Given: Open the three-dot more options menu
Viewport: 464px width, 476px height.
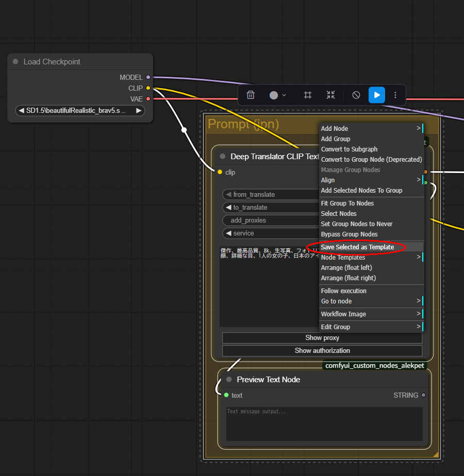Looking at the screenshot, I should [x=395, y=95].
